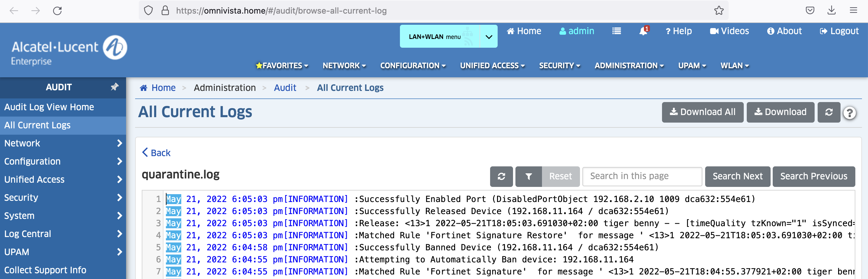Select All Current Logs in sidebar
The width and height of the screenshot is (868, 279).
pyautogui.click(x=37, y=125)
